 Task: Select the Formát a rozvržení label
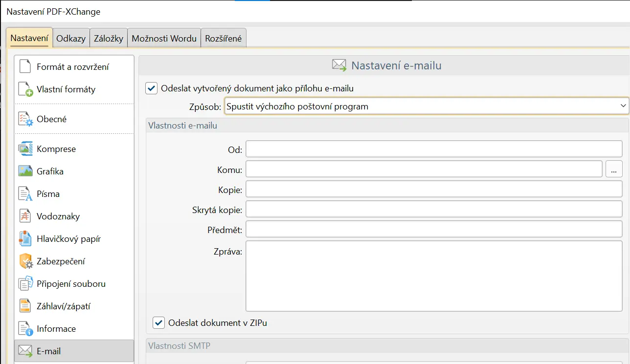[x=73, y=67]
